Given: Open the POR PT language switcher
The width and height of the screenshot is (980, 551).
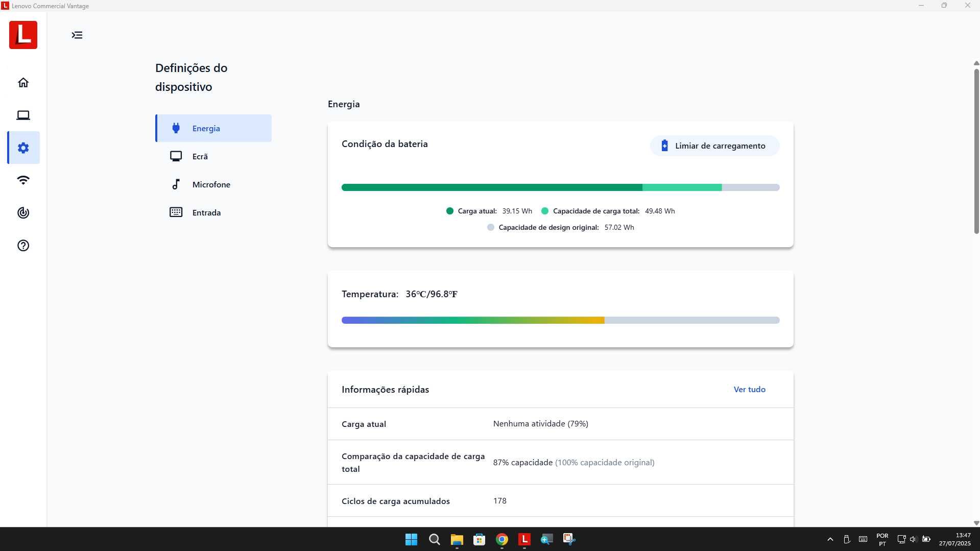Looking at the screenshot, I should click(x=882, y=540).
